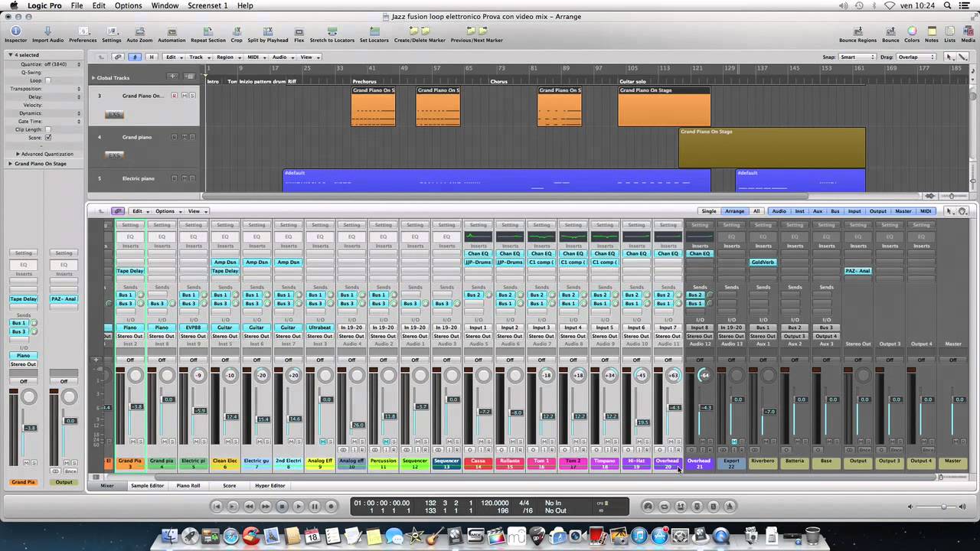Adjust the Master channel volume fader
The width and height of the screenshot is (980, 551).
point(959,399)
